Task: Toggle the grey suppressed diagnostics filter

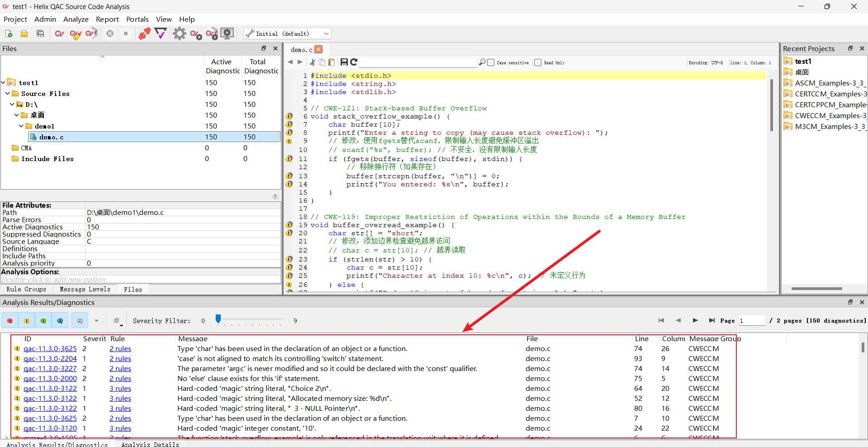Action: click(x=80, y=320)
